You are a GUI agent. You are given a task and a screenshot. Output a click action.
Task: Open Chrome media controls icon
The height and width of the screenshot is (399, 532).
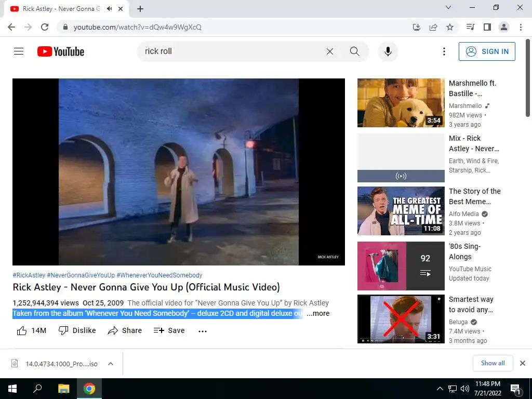coord(471,27)
